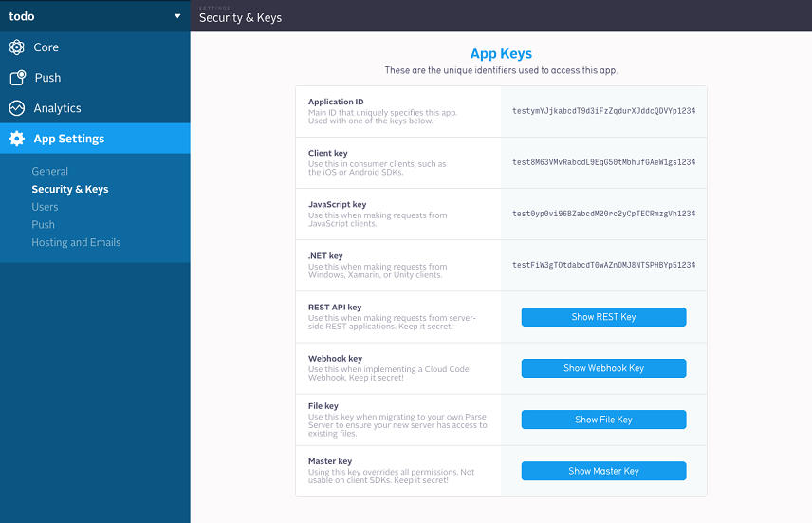Click the App Settings gear icon
The height and width of the screenshot is (523, 812).
16,139
